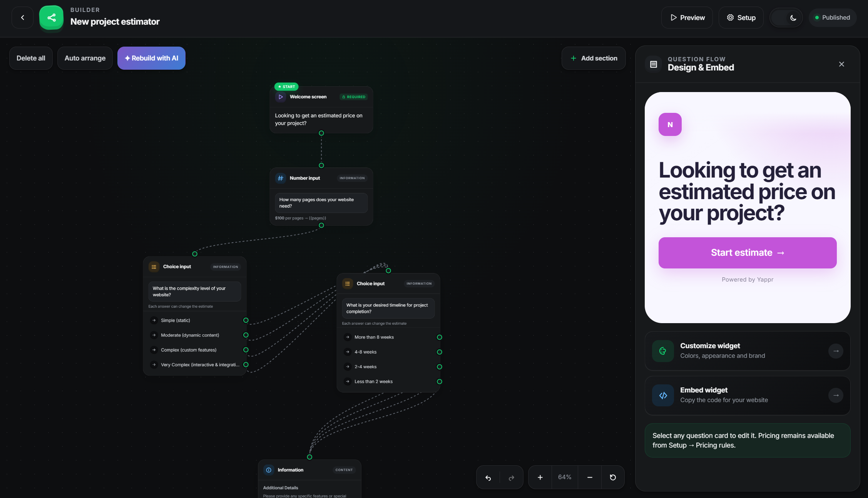Select the Very Complex option row
The width and height of the screenshot is (868, 498).
coord(195,365)
